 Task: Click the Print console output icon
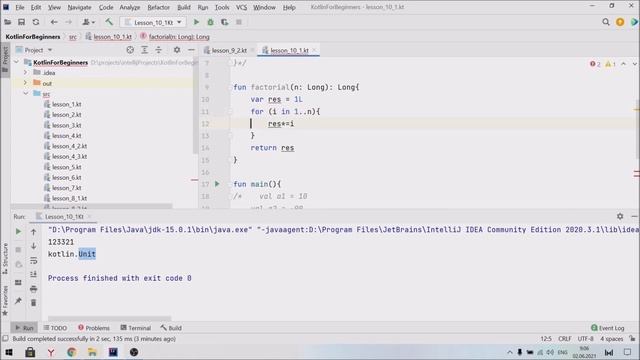[x=33, y=289]
